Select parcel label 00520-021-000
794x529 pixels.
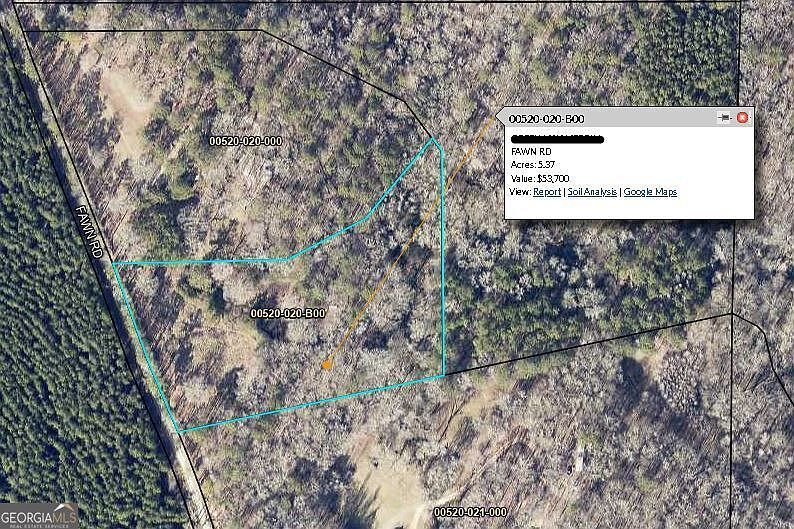coord(470,512)
